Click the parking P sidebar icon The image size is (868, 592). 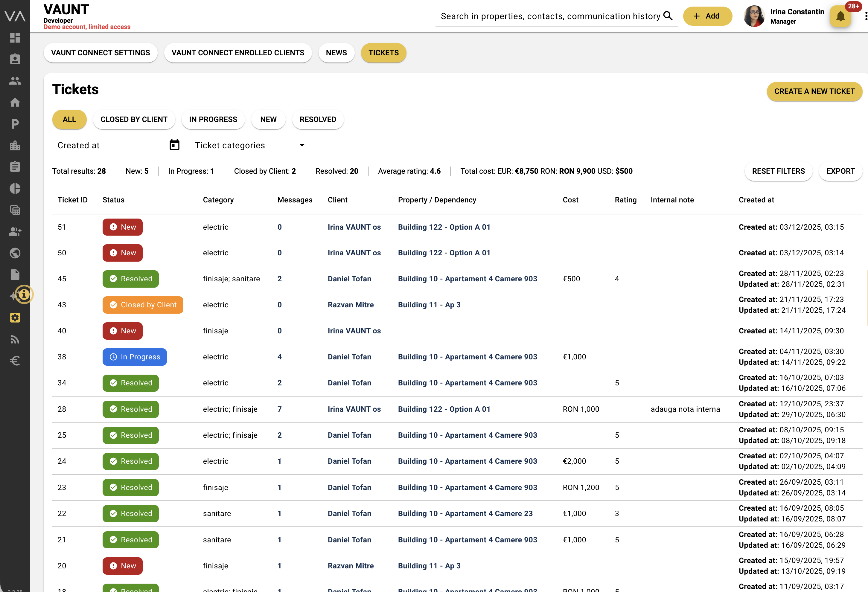click(15, 124)
